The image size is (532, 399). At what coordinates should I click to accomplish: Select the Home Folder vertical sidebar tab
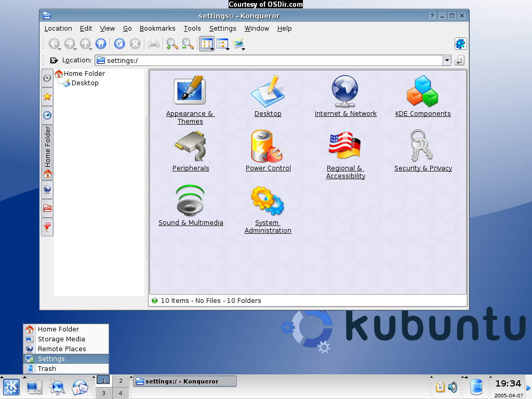pyautogui.click(x=47, y=152)
